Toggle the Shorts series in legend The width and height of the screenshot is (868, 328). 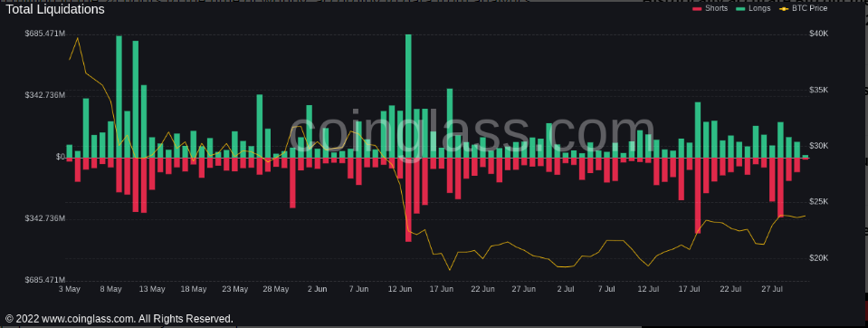(x=711, y=8)
